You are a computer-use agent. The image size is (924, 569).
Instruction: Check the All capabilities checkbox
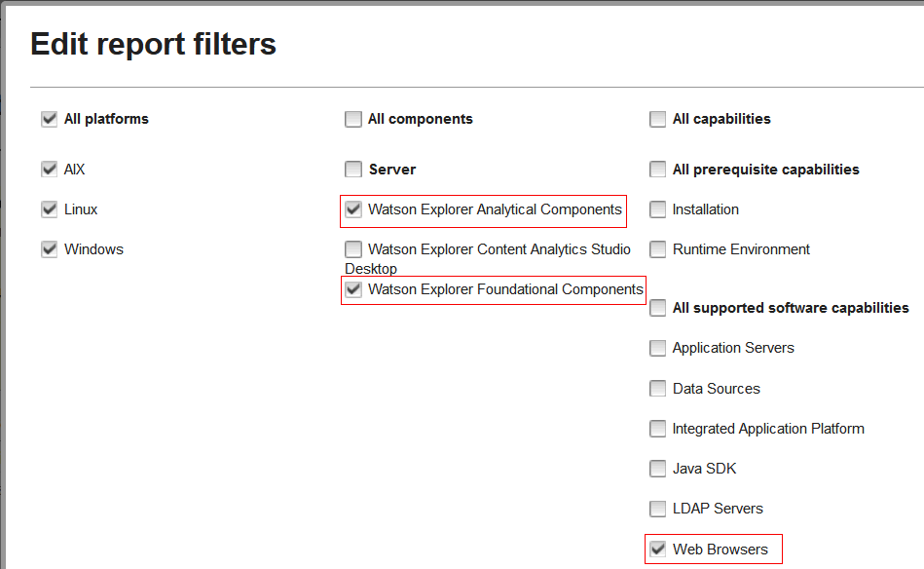[x=657, y=119]
